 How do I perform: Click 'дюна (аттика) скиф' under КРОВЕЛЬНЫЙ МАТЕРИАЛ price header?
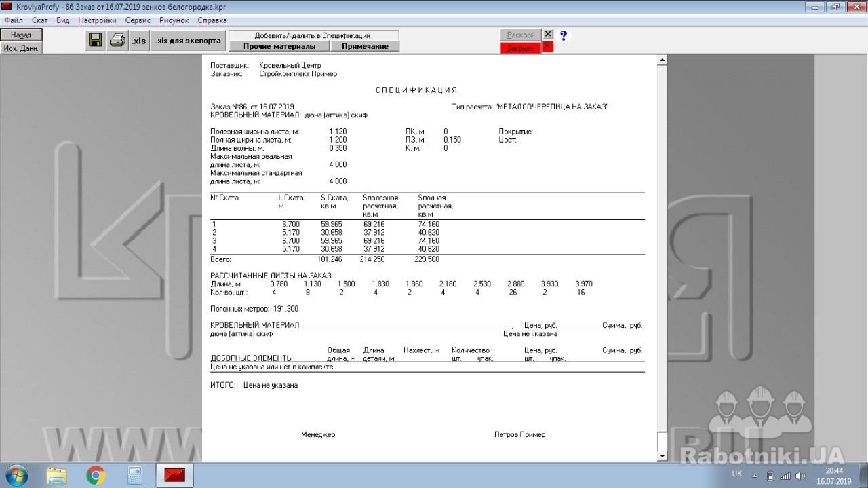[241, 334]
